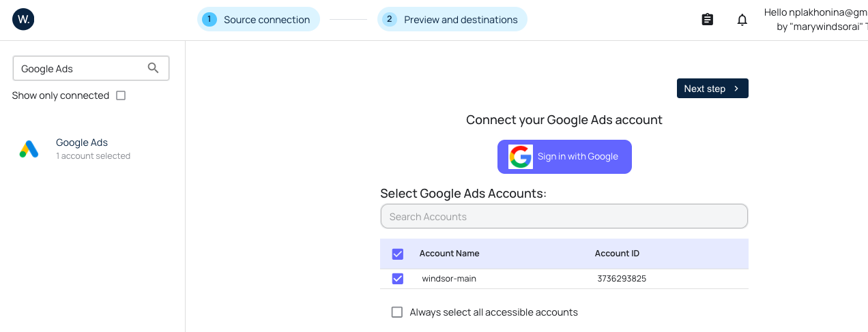The image size is (868, 332).
Task: Click Connect your Google Ads account heading
Action: (564, 120)
